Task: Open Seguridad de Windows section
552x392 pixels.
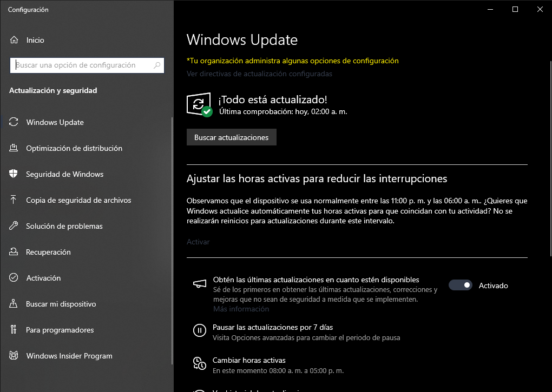Action: [86, 174]
